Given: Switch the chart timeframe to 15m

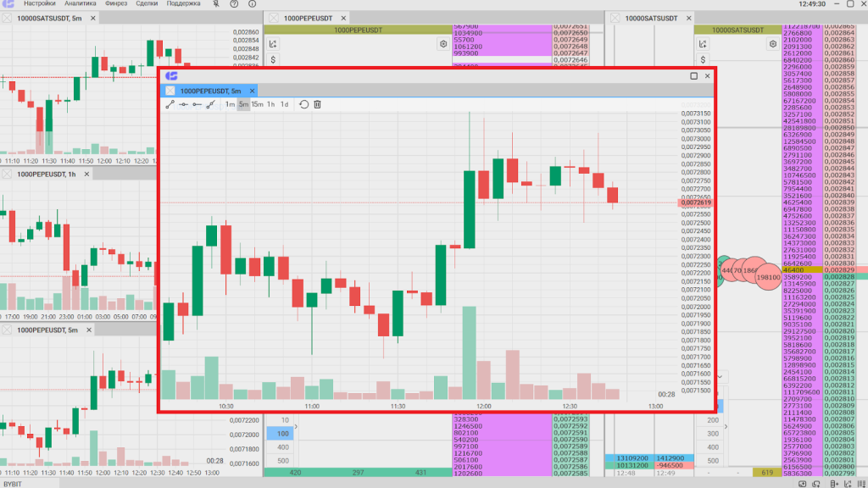Looking at the screenshot, I should [x=257, y=104].
